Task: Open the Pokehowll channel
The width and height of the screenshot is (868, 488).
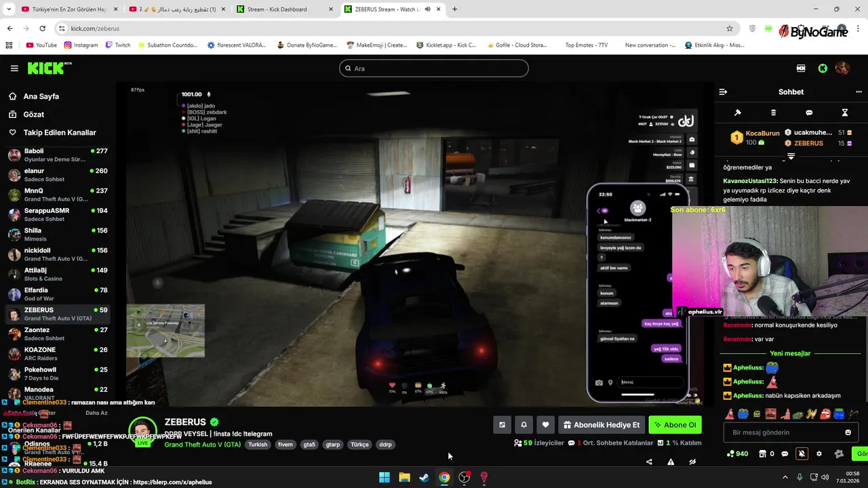Action: pyautogui.click(x=58, y=373)
